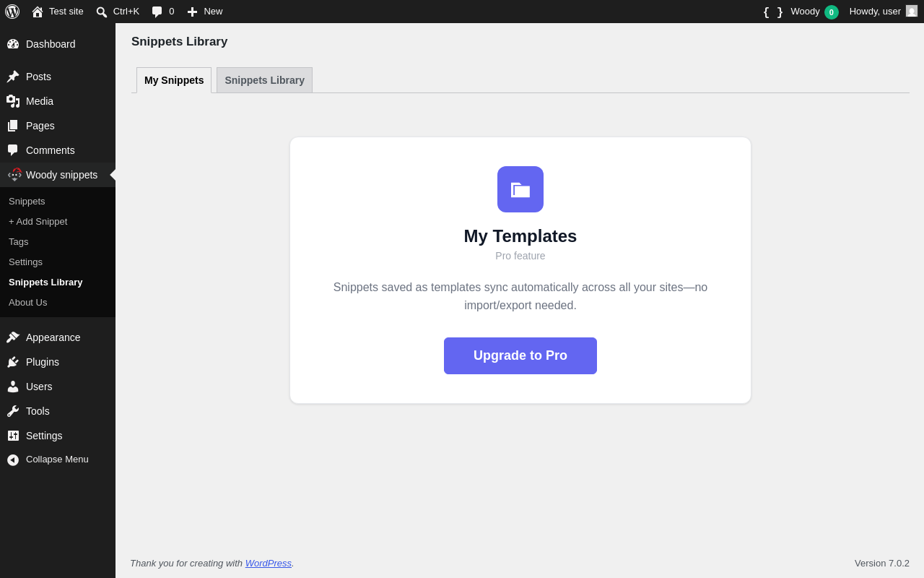The width and height of the screenshot is (924, 578).
Task: Click the Posts pushpin icon
Action: [x=13, y=77]
